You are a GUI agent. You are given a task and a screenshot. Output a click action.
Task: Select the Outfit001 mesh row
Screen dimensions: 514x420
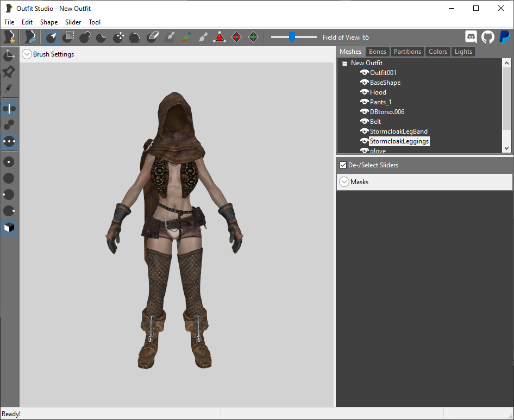click(383, 72)
